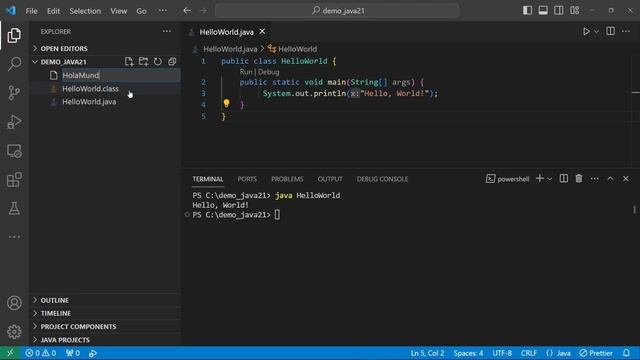Click New Folder icon in DEMO_JAVA21 header

[x=143, y=62]
